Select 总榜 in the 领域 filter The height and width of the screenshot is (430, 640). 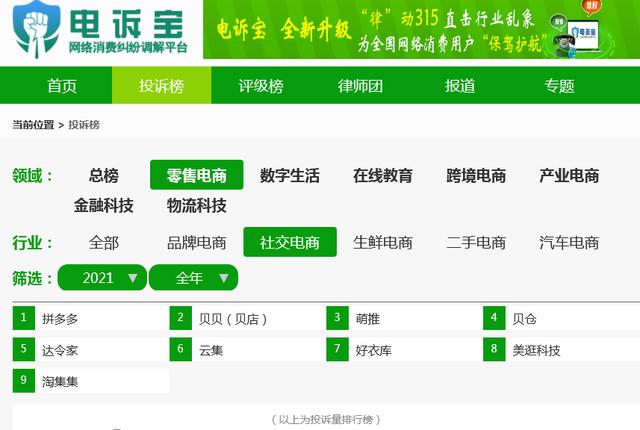pyautogui.click(x=104, y=175)
